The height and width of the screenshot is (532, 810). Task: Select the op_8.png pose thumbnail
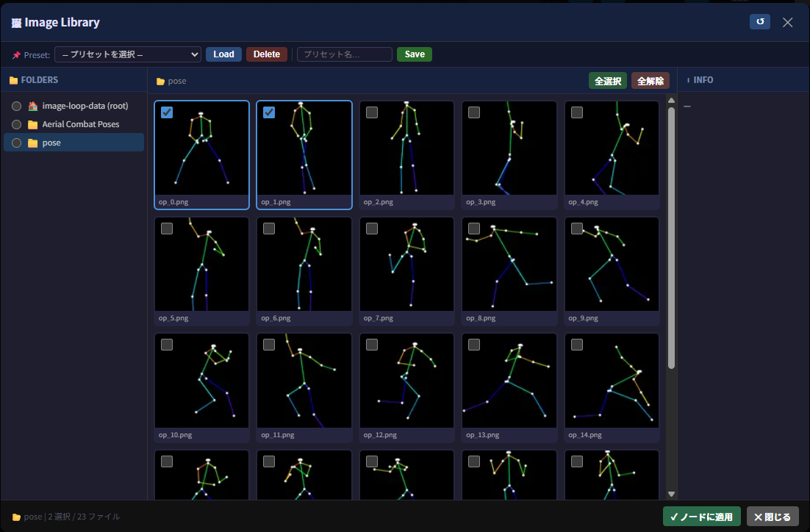coord(509,265)
